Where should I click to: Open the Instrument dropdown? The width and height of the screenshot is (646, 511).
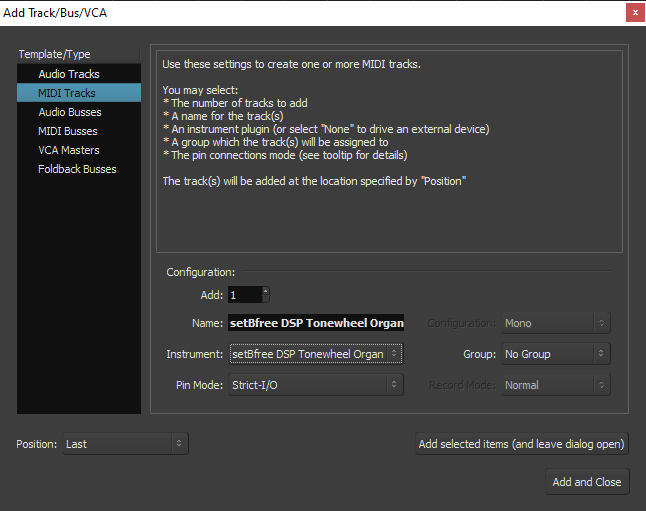[x=316, y=354]
